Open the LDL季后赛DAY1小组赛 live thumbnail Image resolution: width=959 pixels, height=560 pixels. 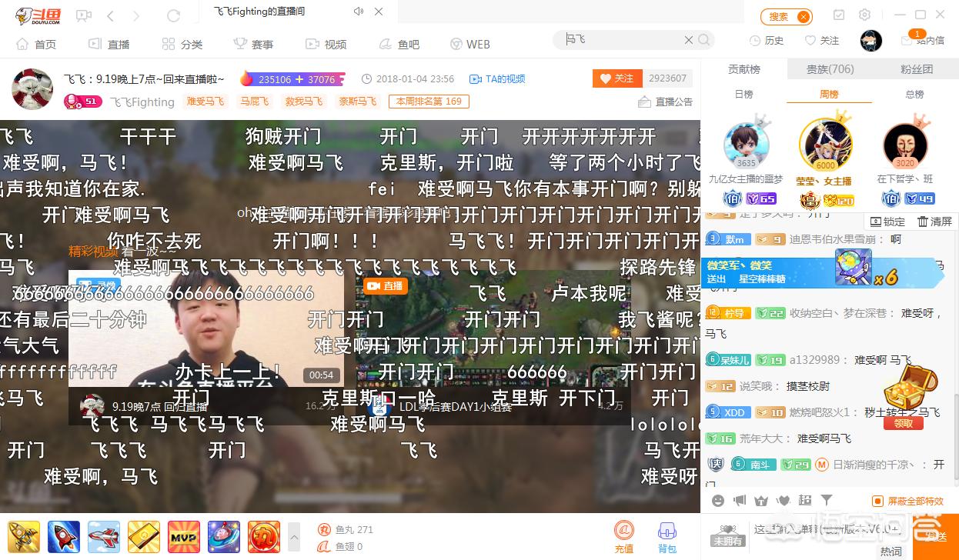coord(493,328)
